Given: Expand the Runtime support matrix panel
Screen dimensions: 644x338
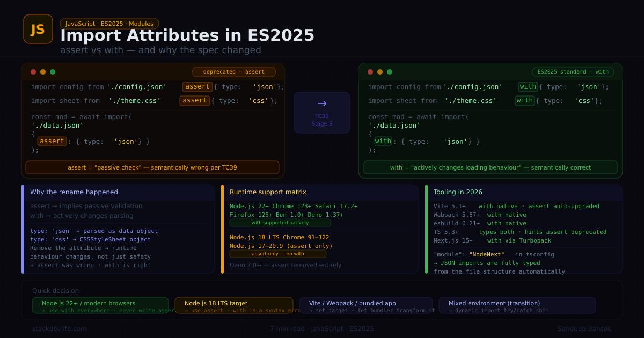Looking at the screenshot, I should [x=267, y=192].
